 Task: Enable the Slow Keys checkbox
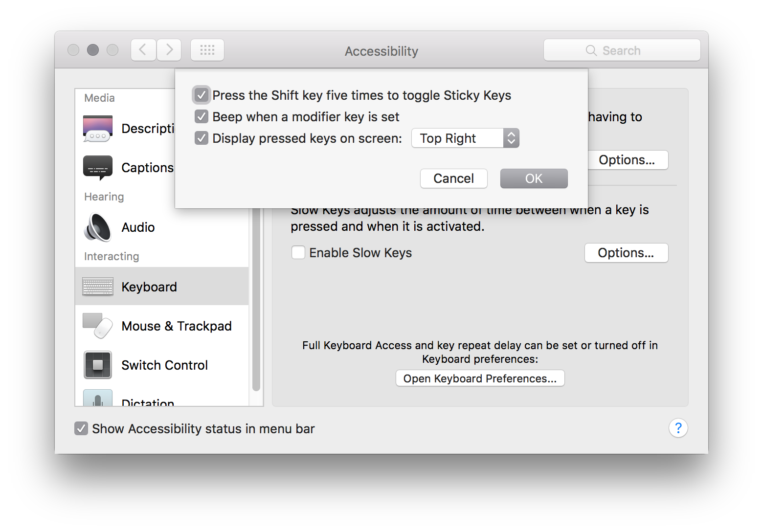point(298,252)
